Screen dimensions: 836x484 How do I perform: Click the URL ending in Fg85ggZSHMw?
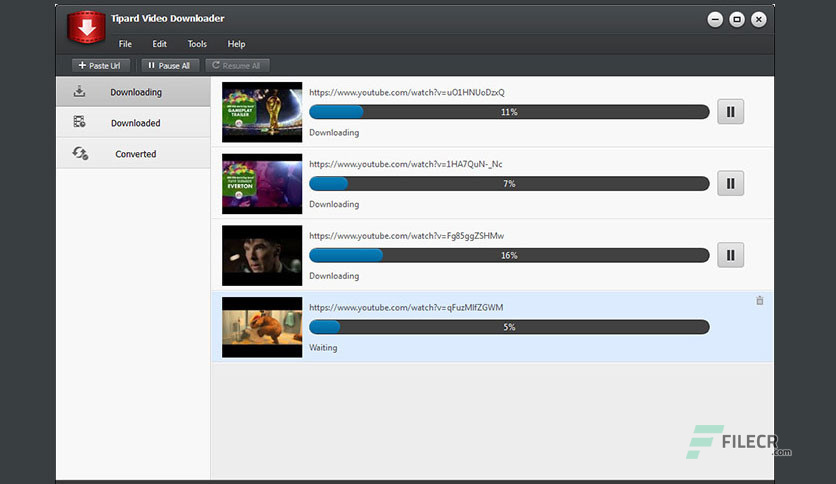click(x=406, y=236)
